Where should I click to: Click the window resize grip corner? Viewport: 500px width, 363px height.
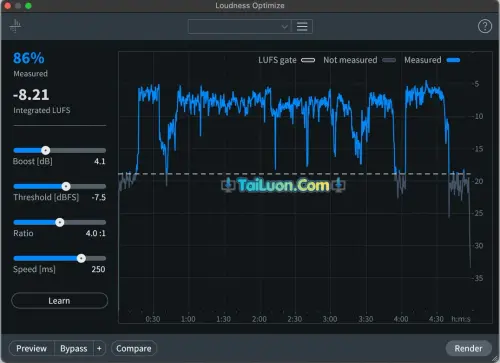tap(494, 358)
